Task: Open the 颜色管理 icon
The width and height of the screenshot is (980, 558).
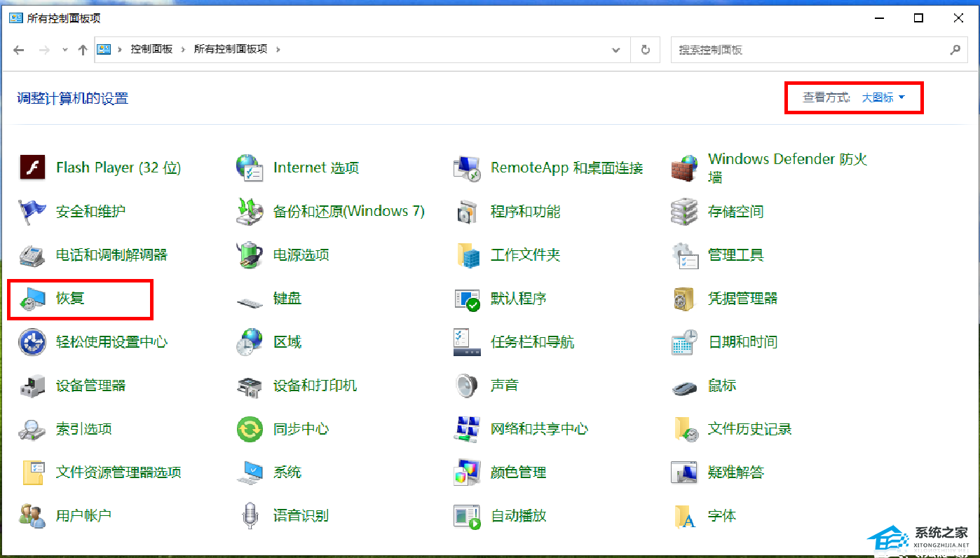Action: pos(466,472)
